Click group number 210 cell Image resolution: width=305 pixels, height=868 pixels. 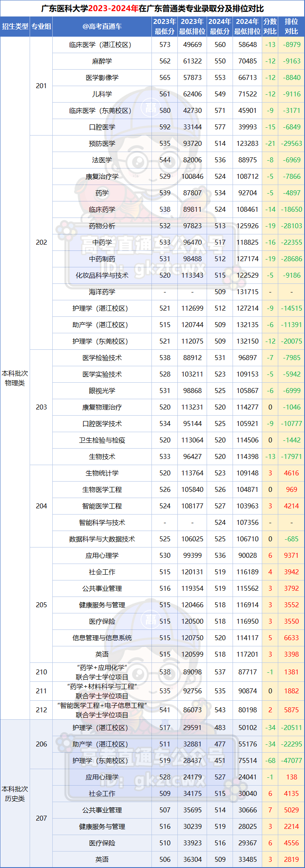click(x=41, y=672)
